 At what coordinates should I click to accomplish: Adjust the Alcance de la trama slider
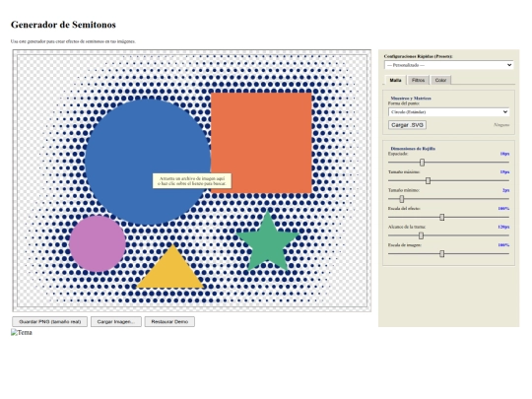(448, 235)
